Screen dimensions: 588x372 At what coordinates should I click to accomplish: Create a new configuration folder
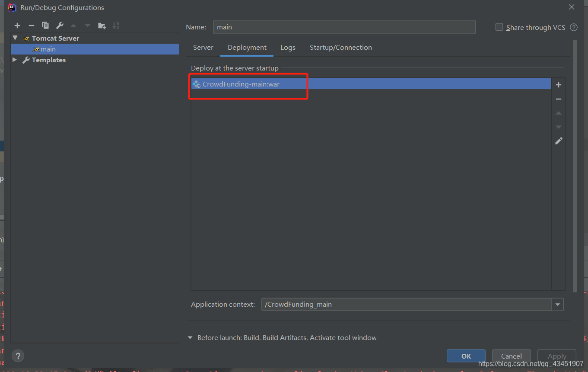point(102,26)
